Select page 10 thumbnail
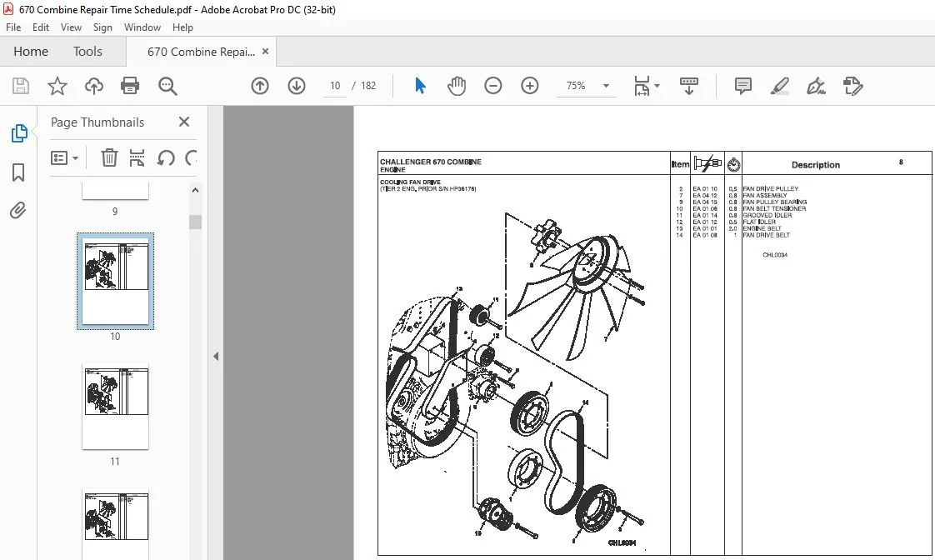The height and width of the screenshot is (560, 935). point(115,281)
